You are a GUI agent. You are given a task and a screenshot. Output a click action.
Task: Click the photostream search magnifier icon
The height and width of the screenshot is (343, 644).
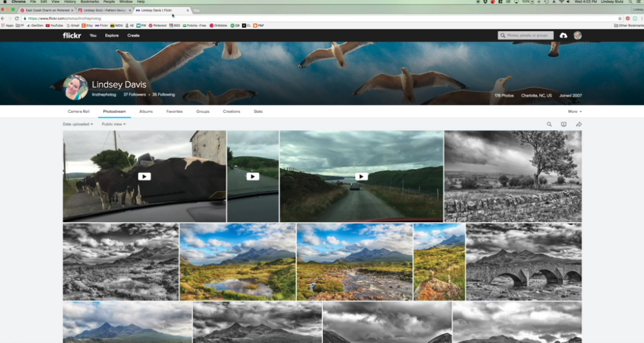point(549,124)
